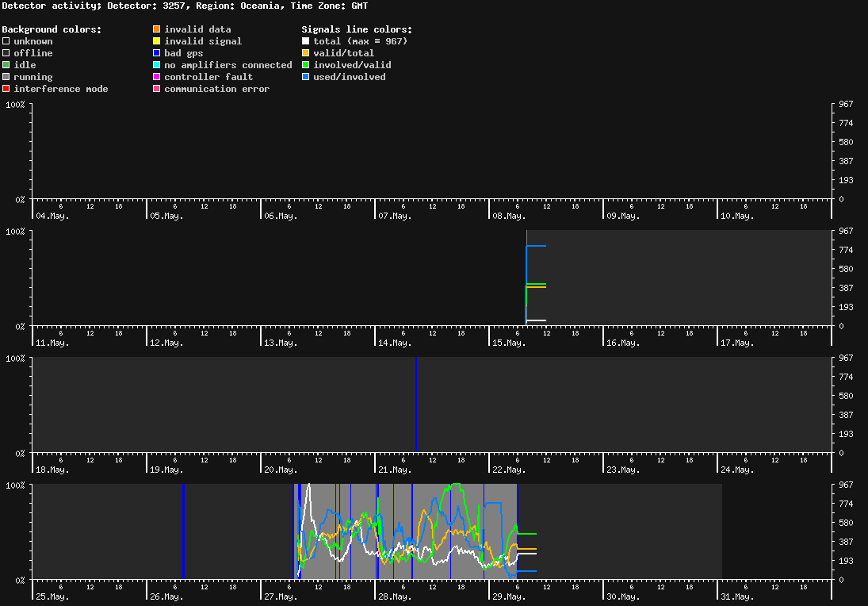Click the blue used/involved end segment on 29 May
This screenshot has height=606, width=868.
(527, 571)
